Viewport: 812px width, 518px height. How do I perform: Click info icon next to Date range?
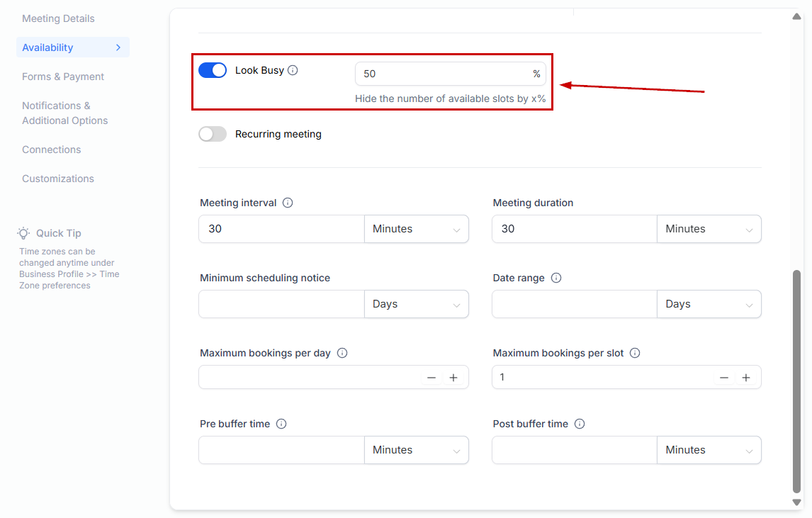click(x=556, y=278)
